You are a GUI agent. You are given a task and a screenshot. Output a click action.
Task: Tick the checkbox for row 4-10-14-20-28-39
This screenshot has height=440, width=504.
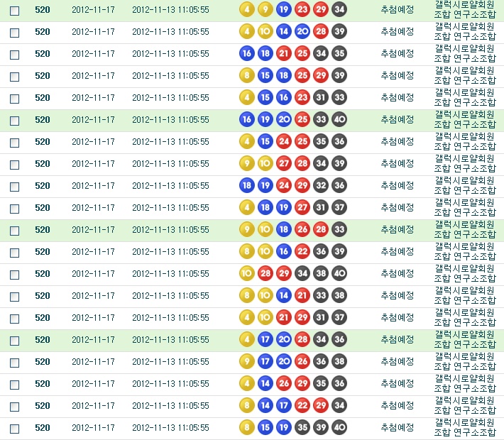pyautogui.click(x=14, y=32)
